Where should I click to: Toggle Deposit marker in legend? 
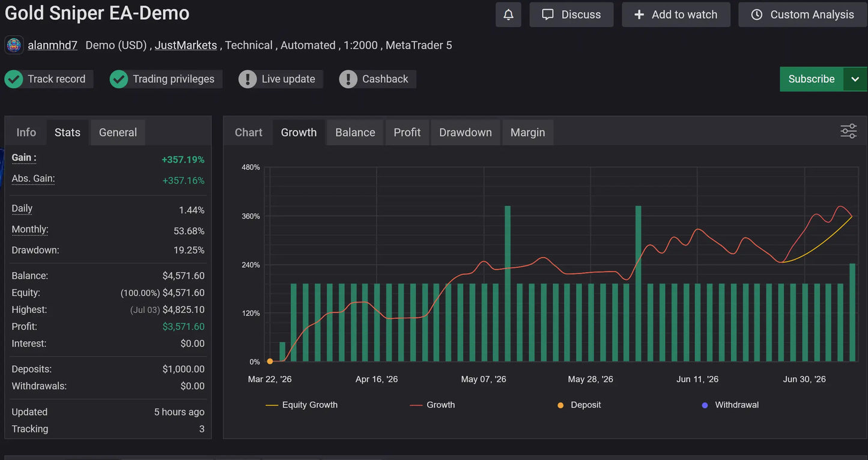[x=579, y=405]
